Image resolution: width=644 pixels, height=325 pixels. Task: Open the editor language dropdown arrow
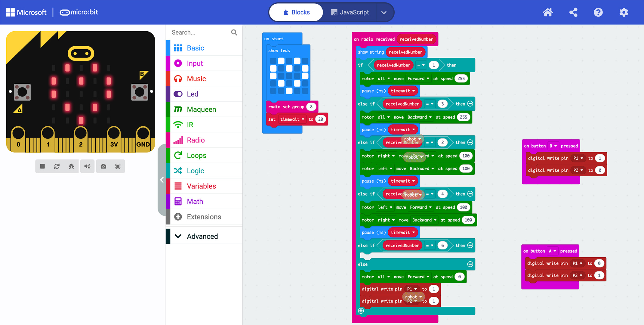pyautogui.click(x=384, y=12)
